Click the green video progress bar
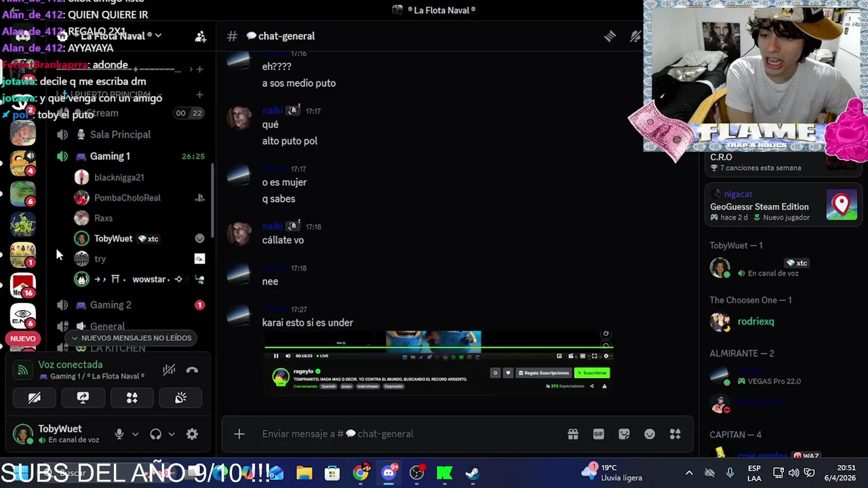The width and height of the screenshot is (868, 488). point(439,348)
